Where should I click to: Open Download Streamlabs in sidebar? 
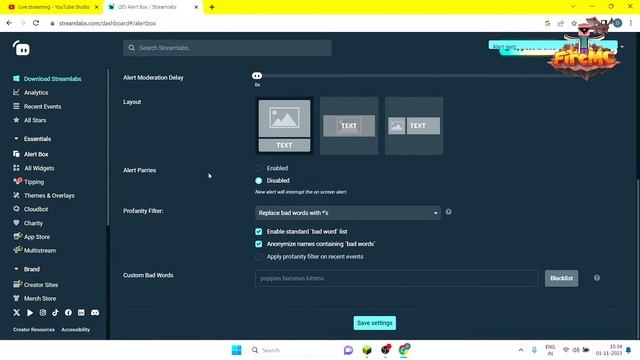tap(52, 79)
